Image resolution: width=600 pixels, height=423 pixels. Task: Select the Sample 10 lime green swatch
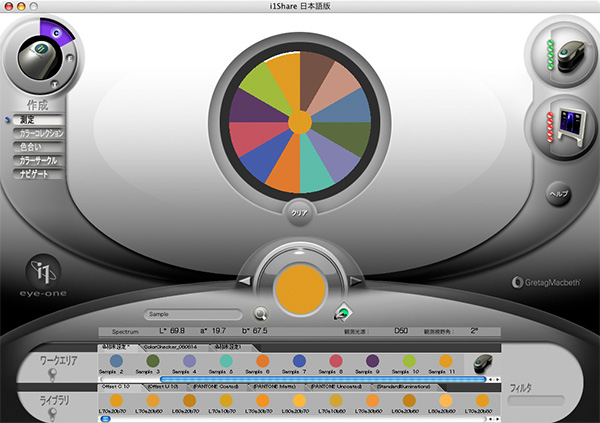[x=409, y=361]
